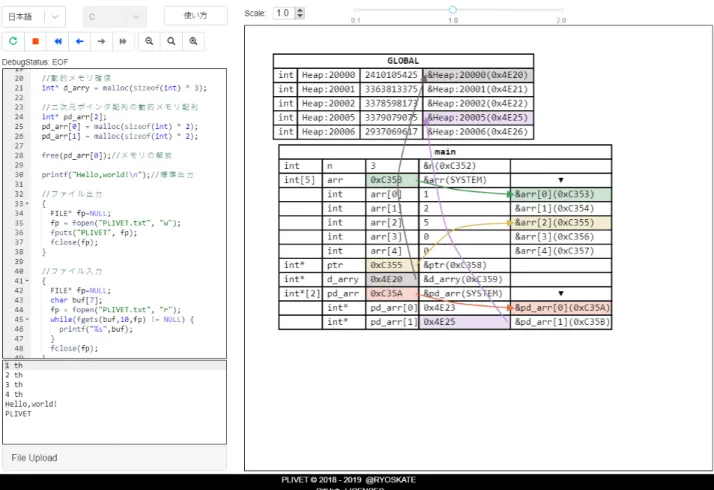Click the File Upload button
The width and height of the screenshot is (714, 490).
pyautogui.click(x=114, y=458)
